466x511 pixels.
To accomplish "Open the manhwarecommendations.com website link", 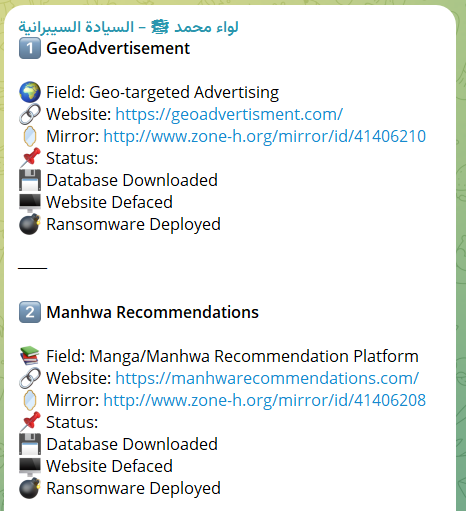I will pos(267,378).
